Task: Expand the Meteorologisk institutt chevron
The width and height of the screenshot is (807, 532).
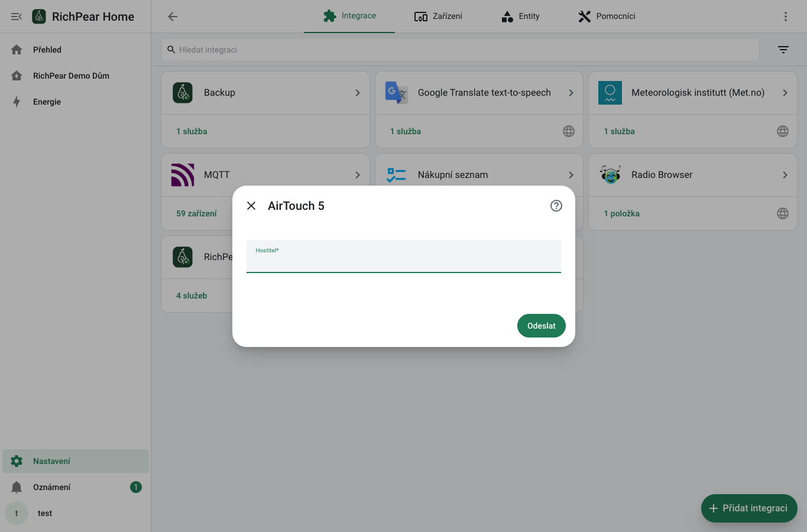Action: 785,93
